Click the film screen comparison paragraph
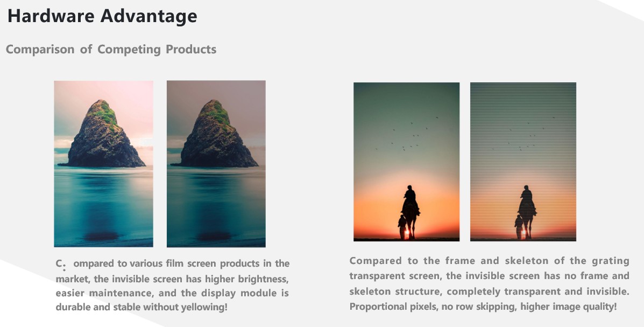 (x=173, y=285)
